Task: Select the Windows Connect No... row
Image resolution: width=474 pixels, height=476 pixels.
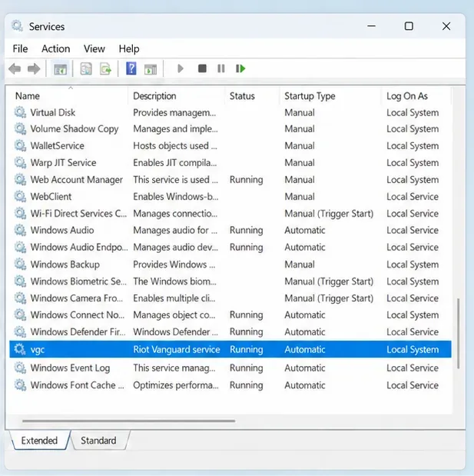Action: point(230,315)
